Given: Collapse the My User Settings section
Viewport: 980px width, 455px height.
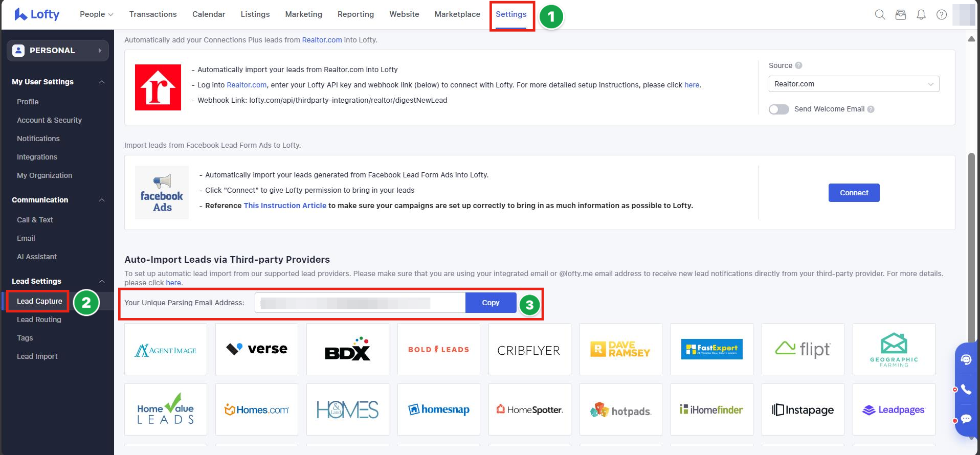Looking at the screenshot, I should coord(102,82).
